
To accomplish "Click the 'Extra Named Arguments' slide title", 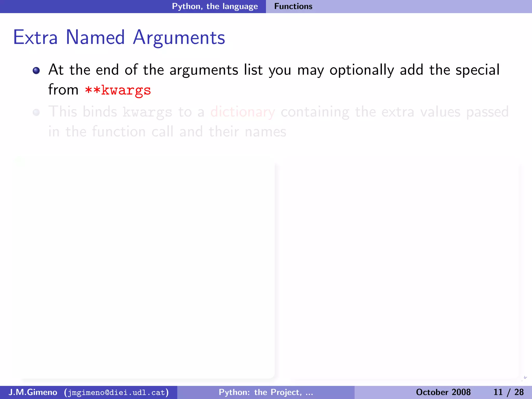I will click(119, 37).
